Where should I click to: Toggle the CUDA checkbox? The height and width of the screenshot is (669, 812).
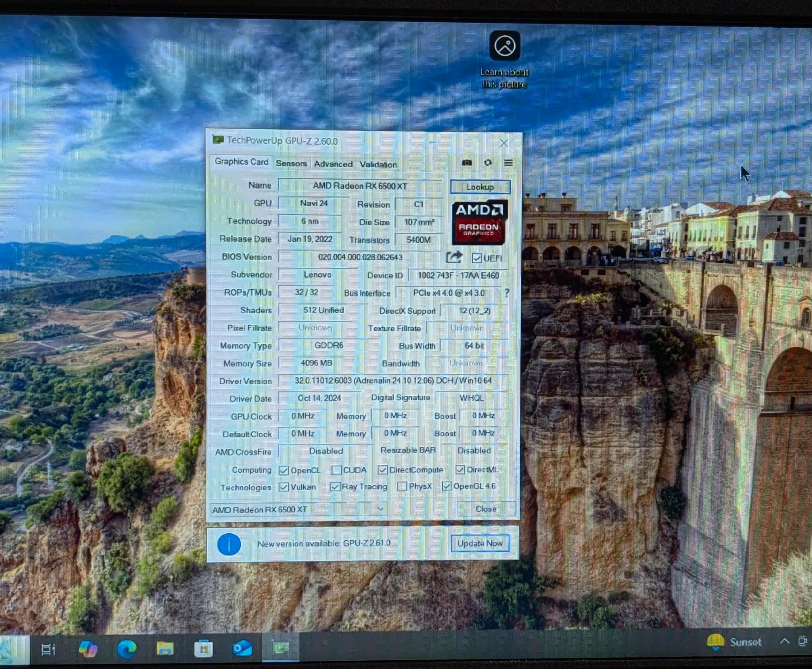pos(336,470)
